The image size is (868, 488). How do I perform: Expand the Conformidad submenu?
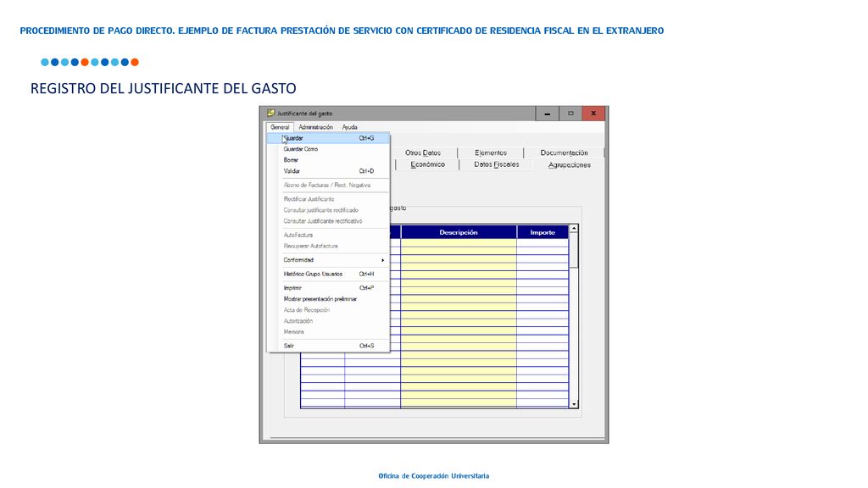click(x=328, y=260)
